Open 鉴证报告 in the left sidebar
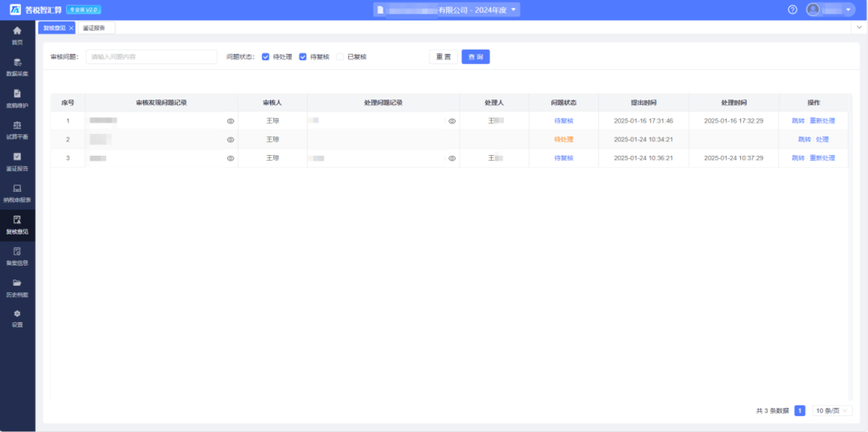The width and height of the screenshot is (868, 432). pyautogui.click(x=17, y=161)
